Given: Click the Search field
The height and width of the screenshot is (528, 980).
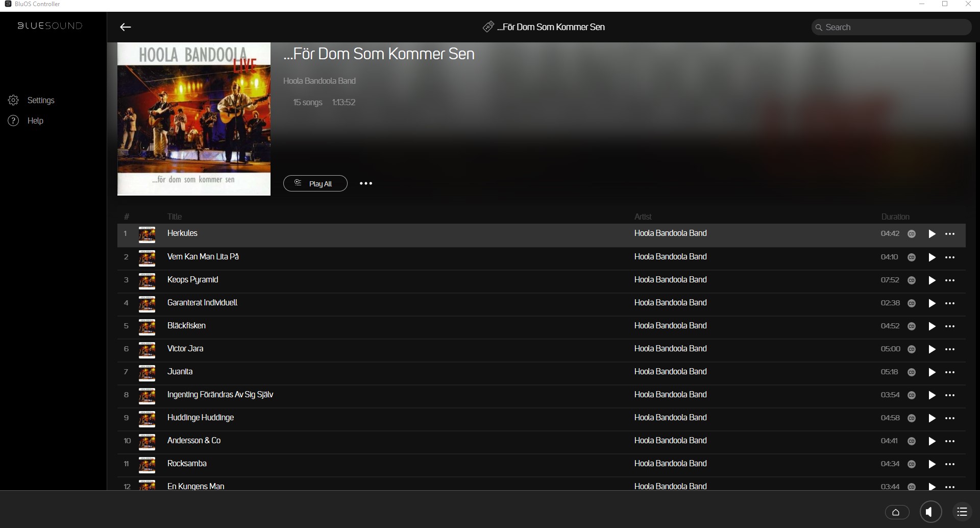Looking at the screenshot, I should (x=891, y=27).
